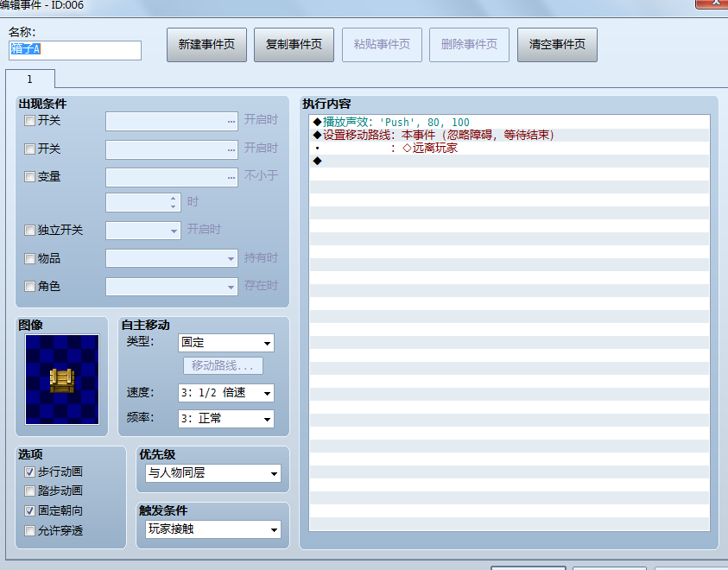Click the 移动路线... button
The height and width of the screenshot is (570, 728).
(224, 366)
